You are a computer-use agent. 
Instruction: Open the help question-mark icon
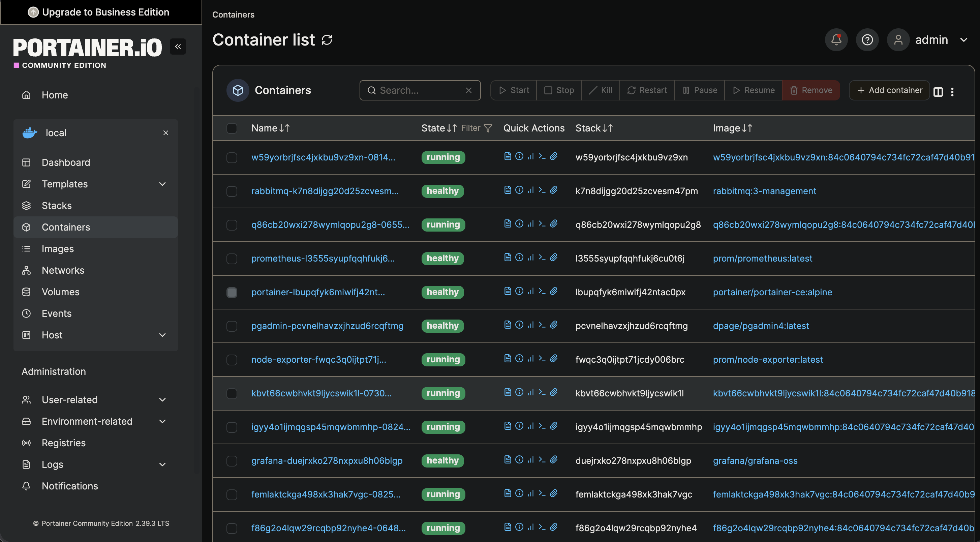click(x=867, y=39)
